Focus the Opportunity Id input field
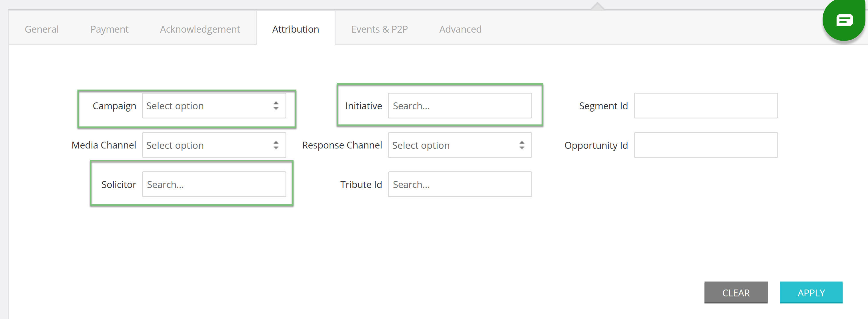 click(x=706, y=145)
